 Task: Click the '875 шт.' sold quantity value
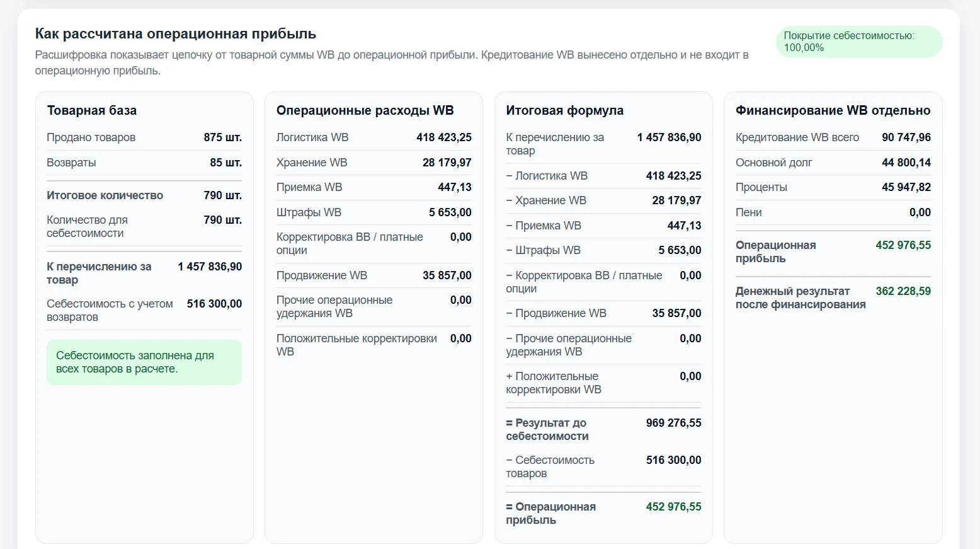pos(223,137)
